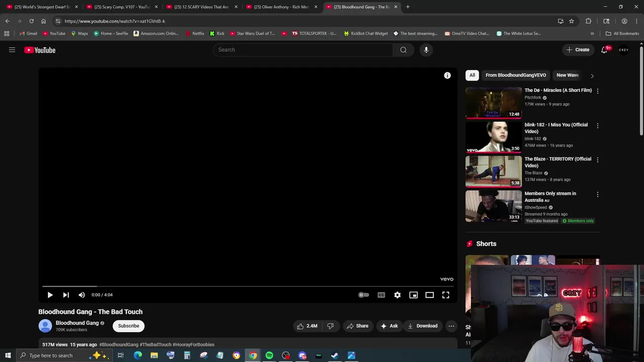The height and width of the screenshot is (362, 644).
Task: Open Bloodhound Gang channel name link
Action: coord(77,323)
